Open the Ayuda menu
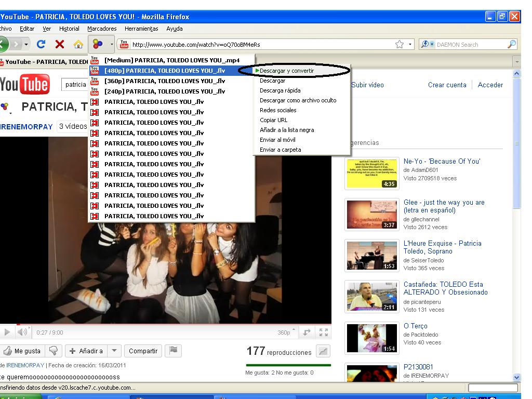 coord(174,29)
